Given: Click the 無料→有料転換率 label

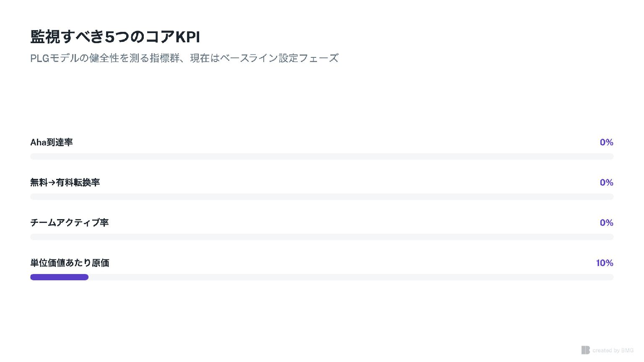Looking at the screenshot, I should [x=65, y=183].
